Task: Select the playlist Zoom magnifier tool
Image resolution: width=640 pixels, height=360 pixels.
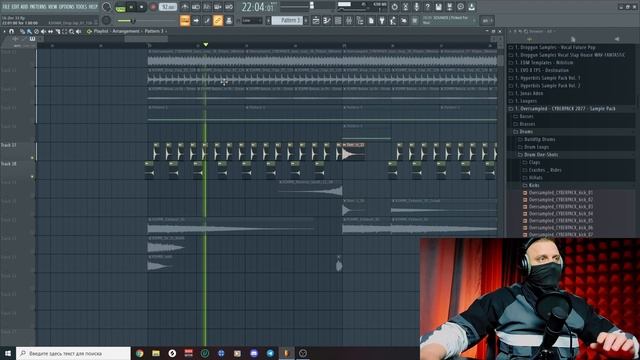Action: [x=71, y=31]
